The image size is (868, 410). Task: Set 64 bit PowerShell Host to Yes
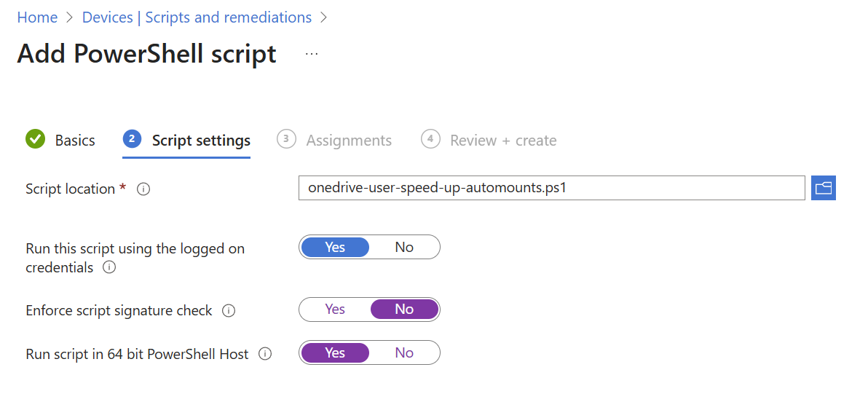click(335, 352)
